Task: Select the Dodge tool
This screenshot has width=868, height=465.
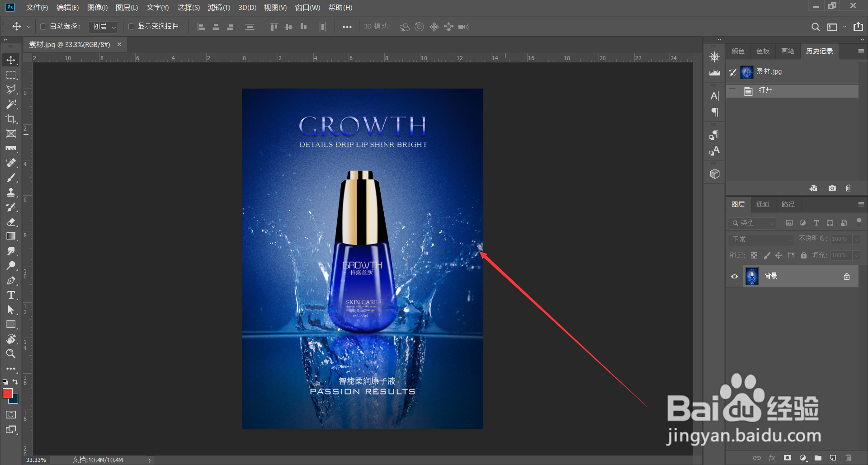Action: (11, 266)
